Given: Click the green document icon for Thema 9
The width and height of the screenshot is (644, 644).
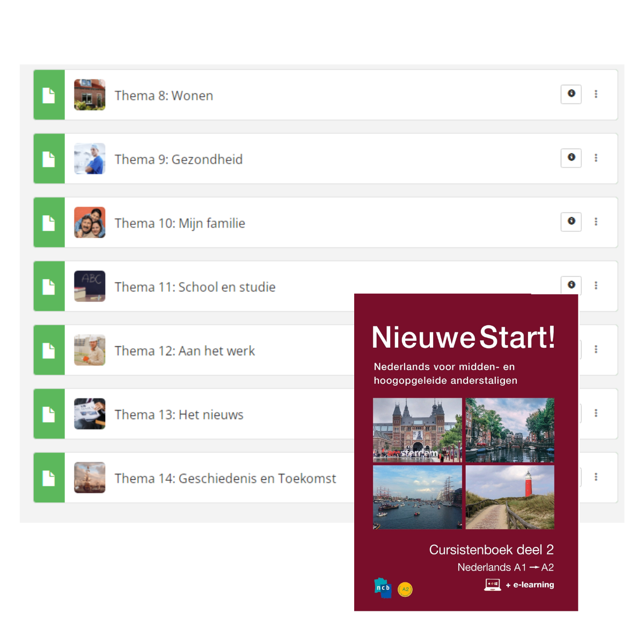Looking at the screenshot, I should point(49,159).
